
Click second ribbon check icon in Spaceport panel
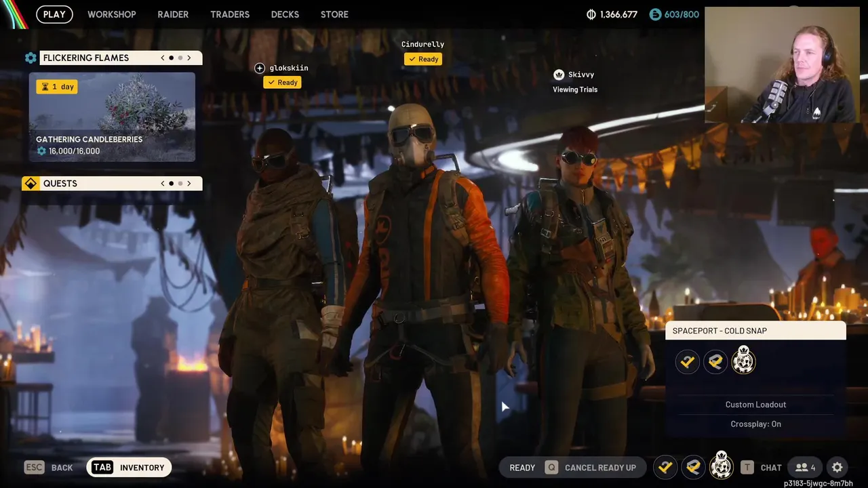[x=715, y=362]
